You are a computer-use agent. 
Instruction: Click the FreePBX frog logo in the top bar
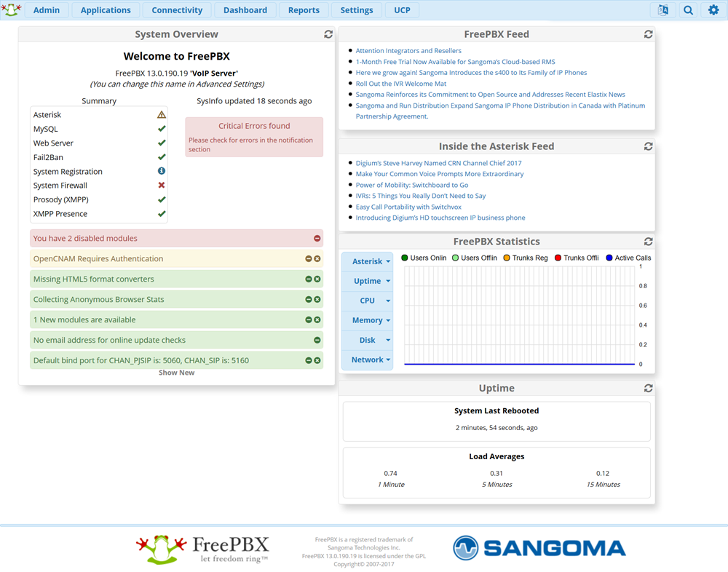(11, 9)
